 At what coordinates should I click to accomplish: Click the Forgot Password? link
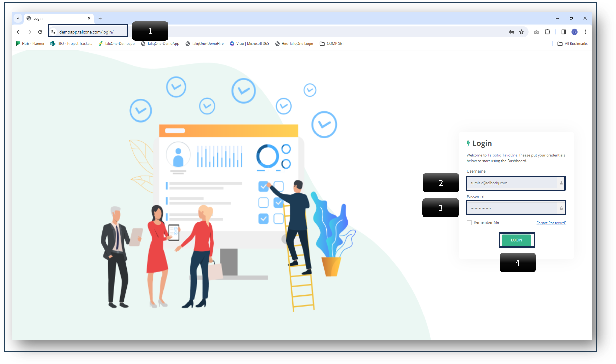(551, 223)
